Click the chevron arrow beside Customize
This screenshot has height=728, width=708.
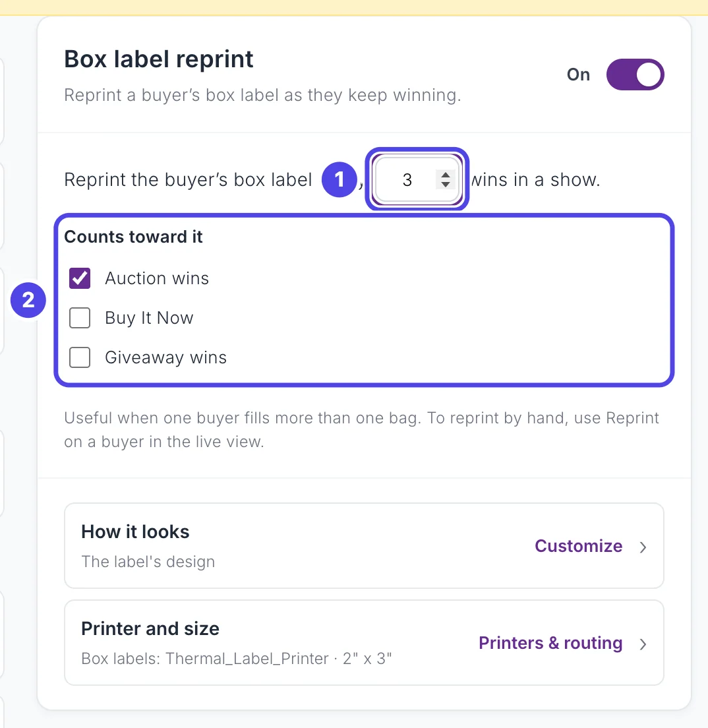(643, 547)
